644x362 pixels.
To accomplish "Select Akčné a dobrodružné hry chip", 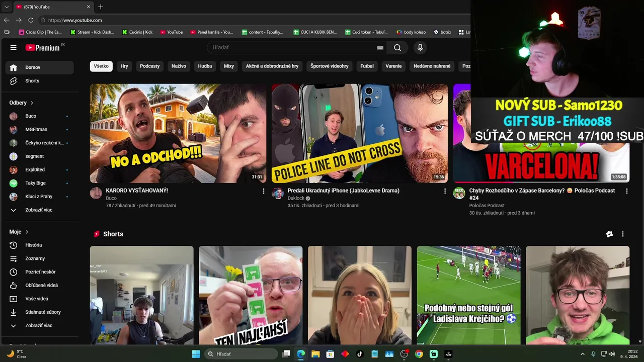I will coord(272,66).
